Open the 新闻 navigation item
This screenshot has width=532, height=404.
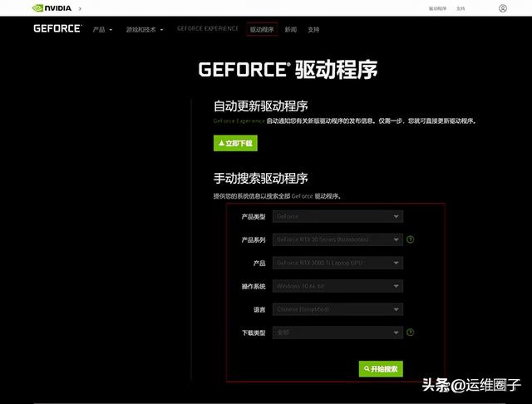point(290,30)
